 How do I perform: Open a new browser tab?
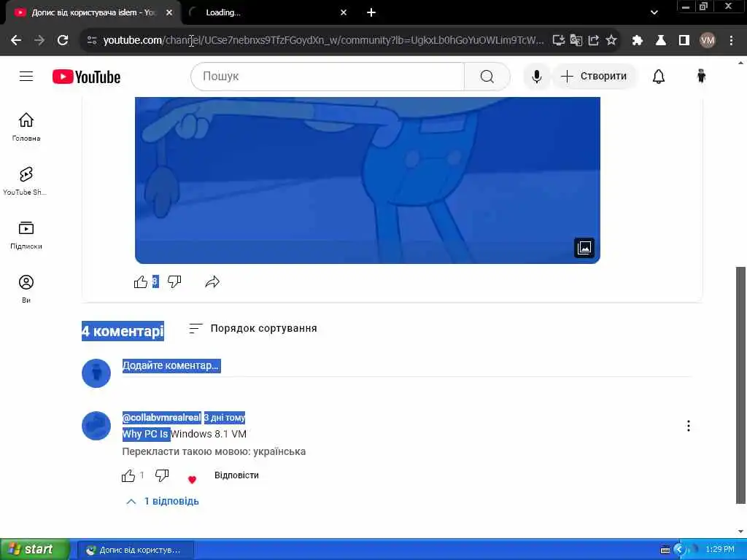371,13
